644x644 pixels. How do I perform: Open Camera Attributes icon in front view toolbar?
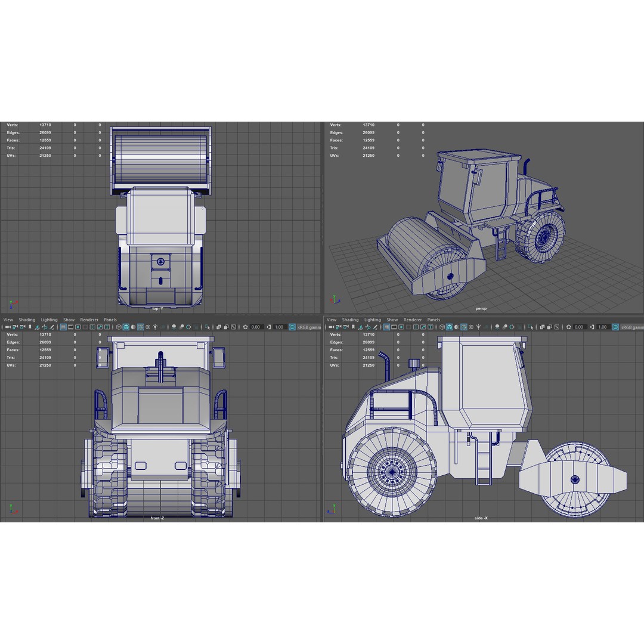23,327
